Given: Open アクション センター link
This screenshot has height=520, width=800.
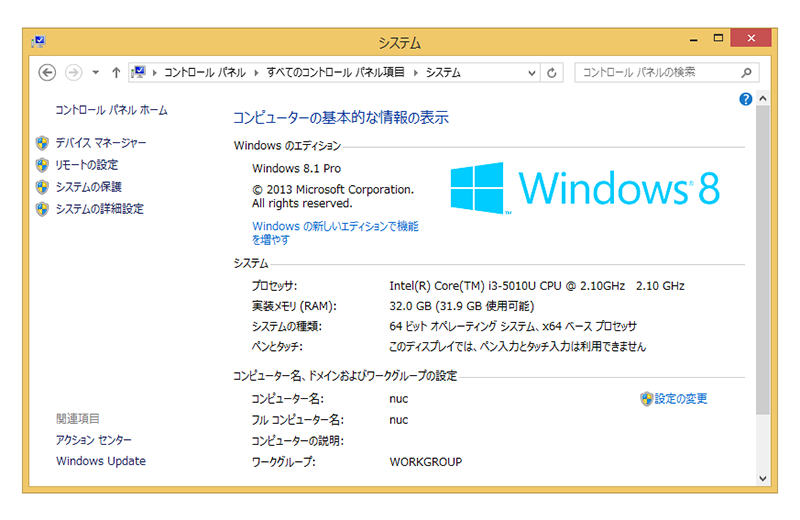Looking at the screenshot, I should pyautogui.click(x=93, y=440).
